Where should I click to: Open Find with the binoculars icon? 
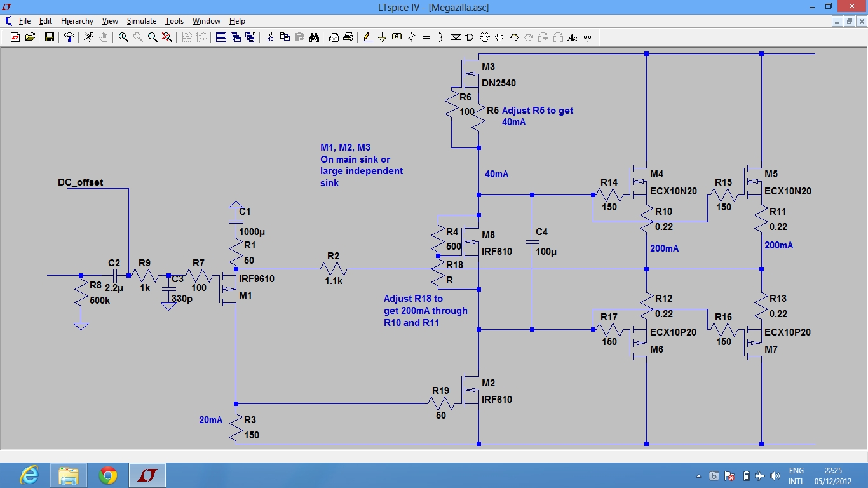click(314, 37)
